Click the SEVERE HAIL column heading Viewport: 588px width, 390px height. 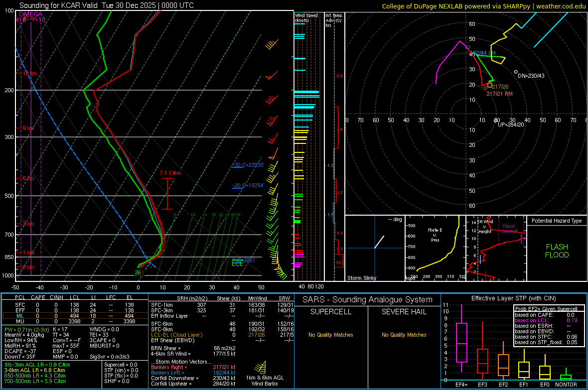(x=404, y=312)
